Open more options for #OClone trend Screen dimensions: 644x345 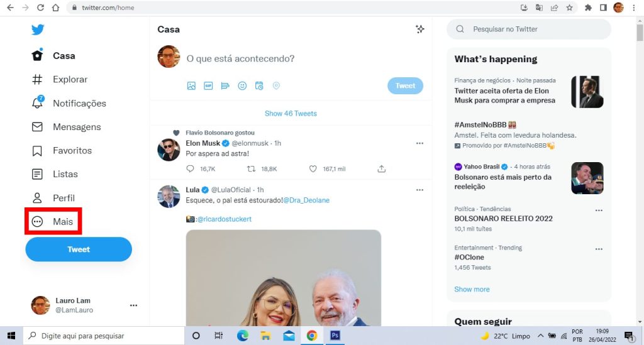point(599,249)
